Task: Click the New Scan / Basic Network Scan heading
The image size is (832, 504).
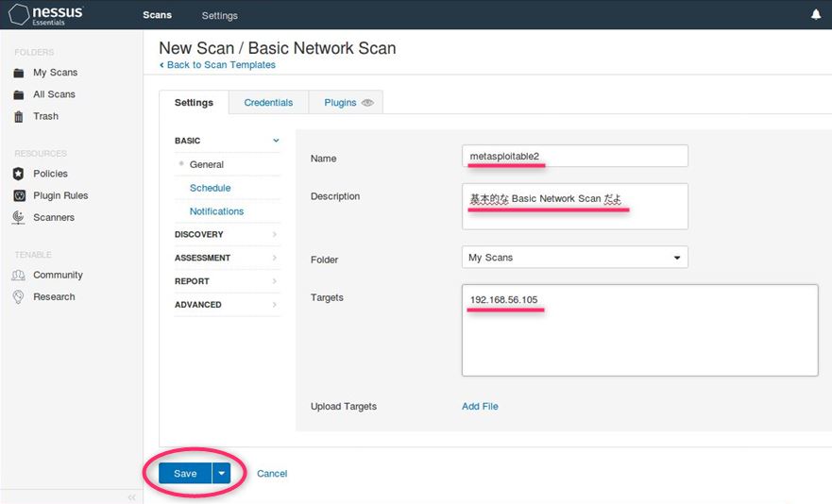Action: [x=278, y=48]
